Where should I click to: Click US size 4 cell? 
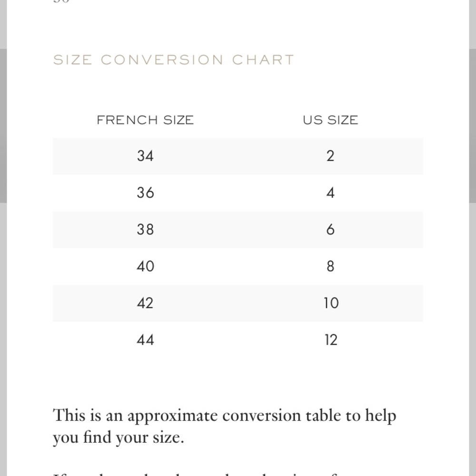pyautogui.click(x=331, y=193)
